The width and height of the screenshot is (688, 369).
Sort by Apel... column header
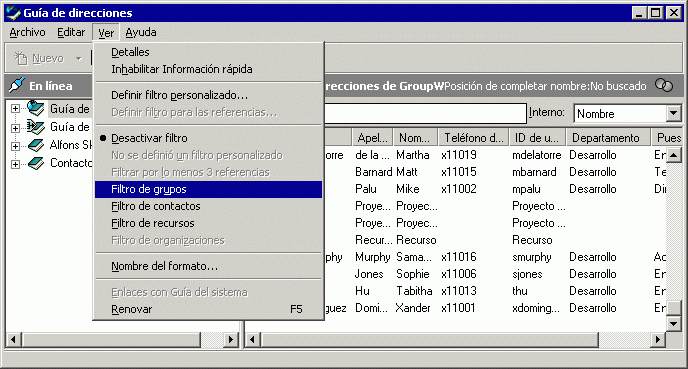tap(373, 138)
